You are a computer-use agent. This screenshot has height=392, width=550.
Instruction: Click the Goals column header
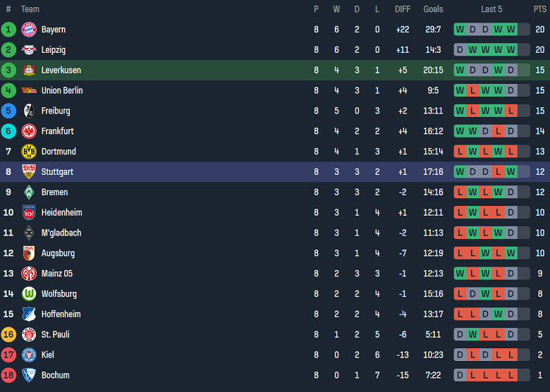pos(433,9)
